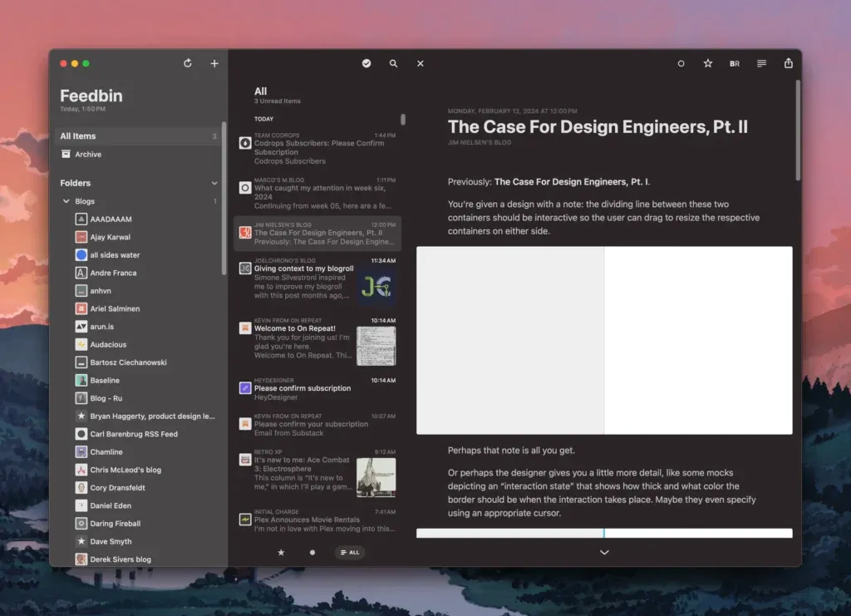Star the current article in the toolbar
The image size is (851, 616).
708,63
